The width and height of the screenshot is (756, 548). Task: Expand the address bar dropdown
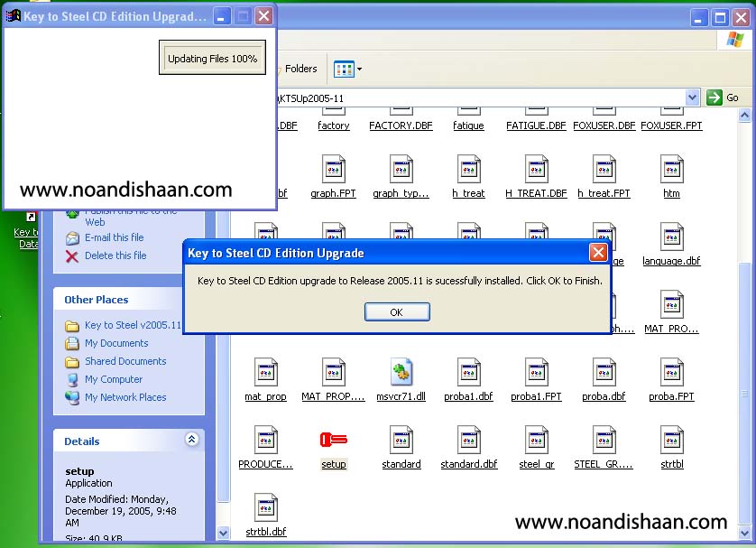(x=692, y=98)
